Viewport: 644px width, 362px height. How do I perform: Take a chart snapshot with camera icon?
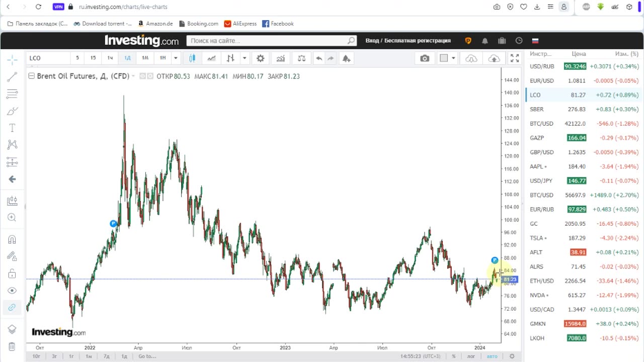425,58
